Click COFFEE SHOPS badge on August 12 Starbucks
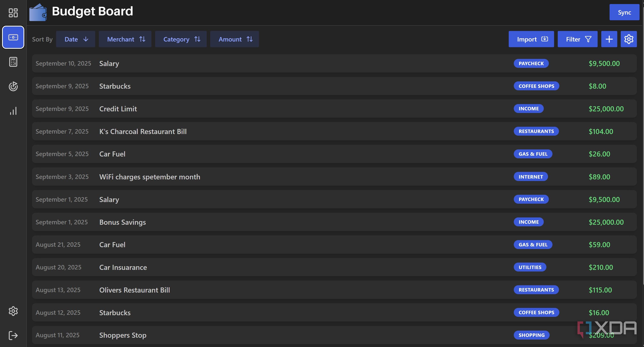The width and height of the screenshot is (644, 347). [536, 313]
